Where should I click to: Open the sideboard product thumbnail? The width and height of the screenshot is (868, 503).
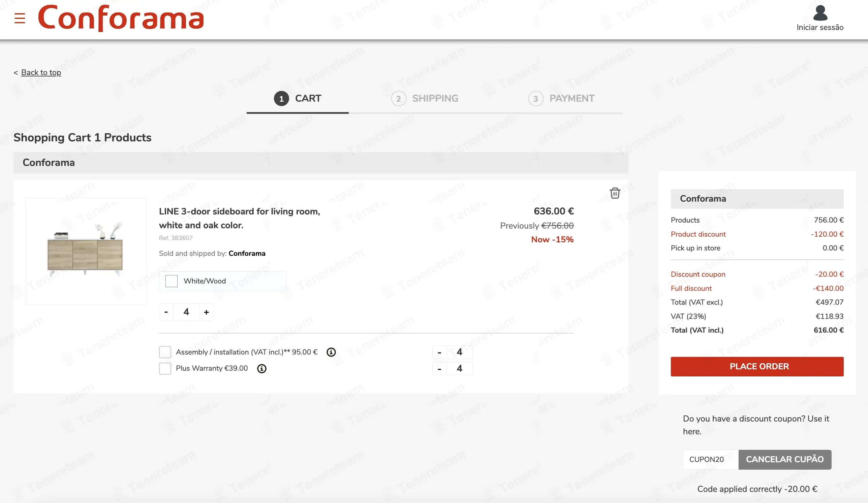click(86, 251)
